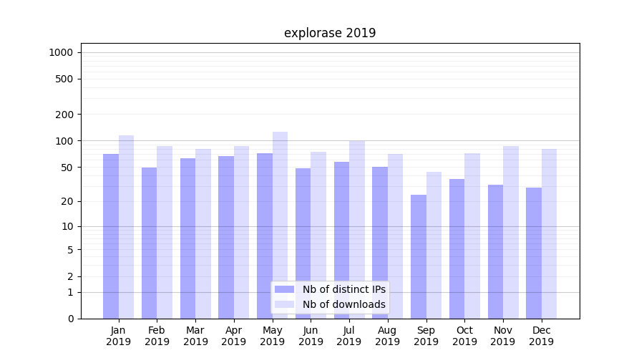Image resolution: width=644 pixels, height=358 pixels.
Task: Select the November distinct IPs bar
Action: 495,251
